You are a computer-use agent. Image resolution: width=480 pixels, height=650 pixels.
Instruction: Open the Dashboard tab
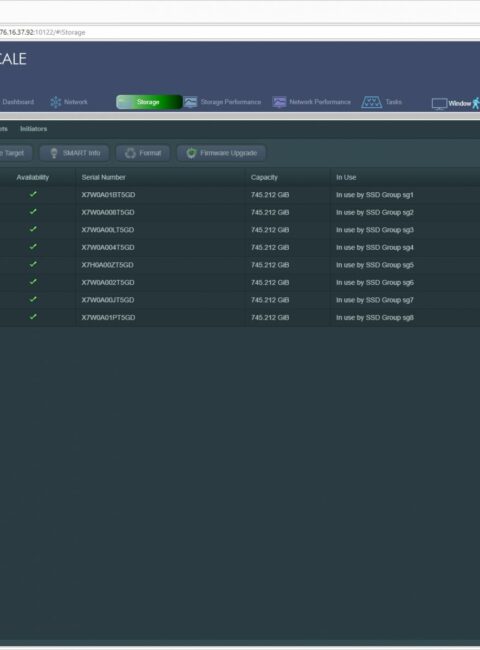[x=18, y=102]
